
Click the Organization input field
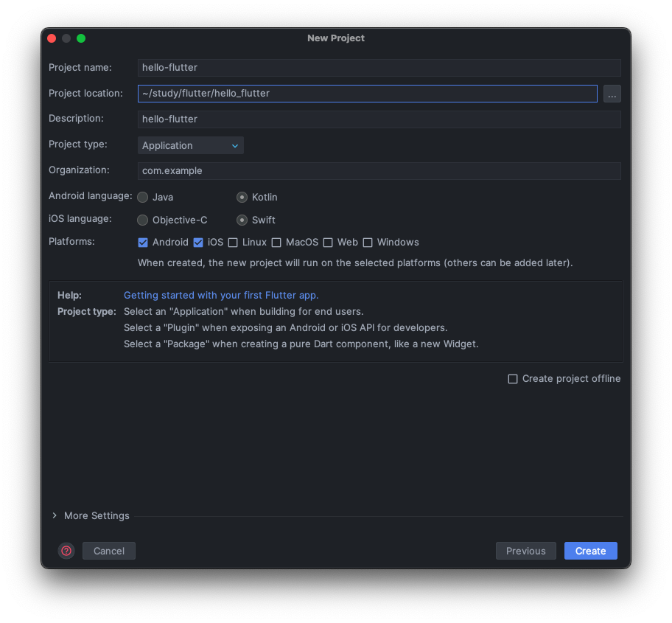click(x=379, y=170)
